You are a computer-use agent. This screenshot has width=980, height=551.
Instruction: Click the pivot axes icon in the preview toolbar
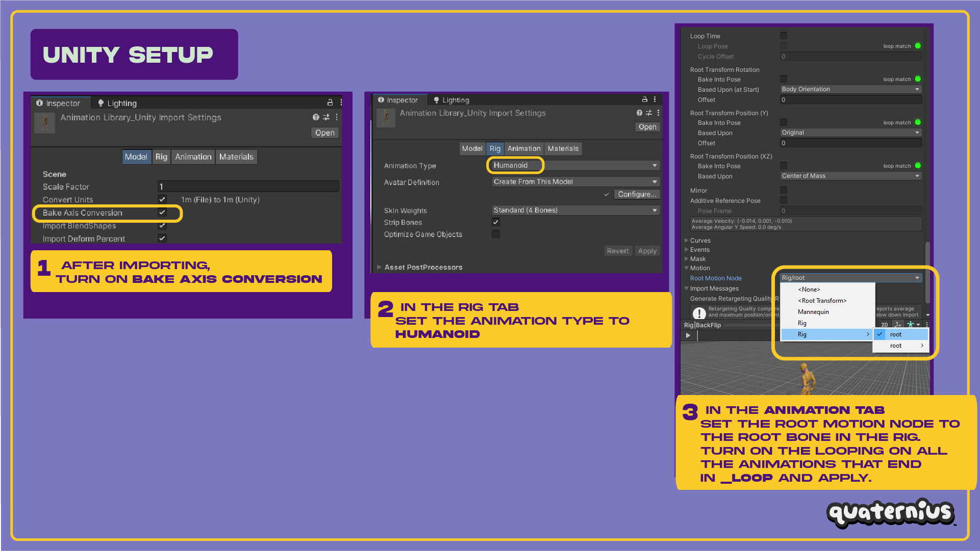[898, 325]
